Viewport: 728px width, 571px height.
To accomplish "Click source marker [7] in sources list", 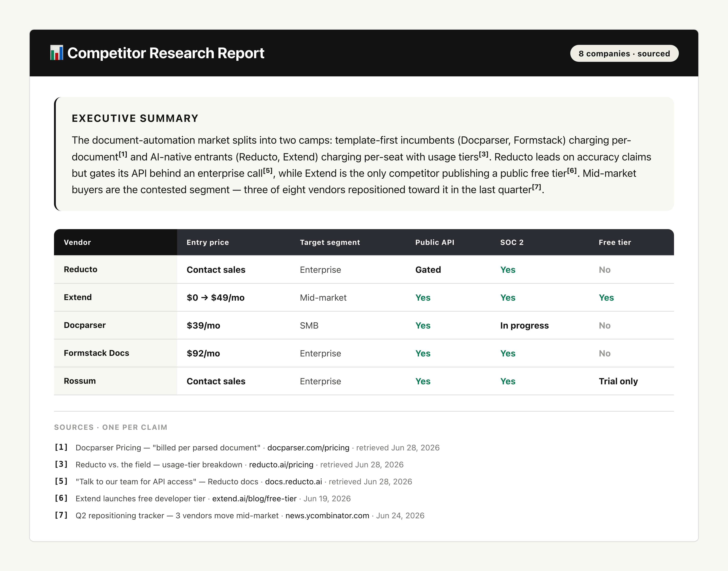I will click(61, 515).
